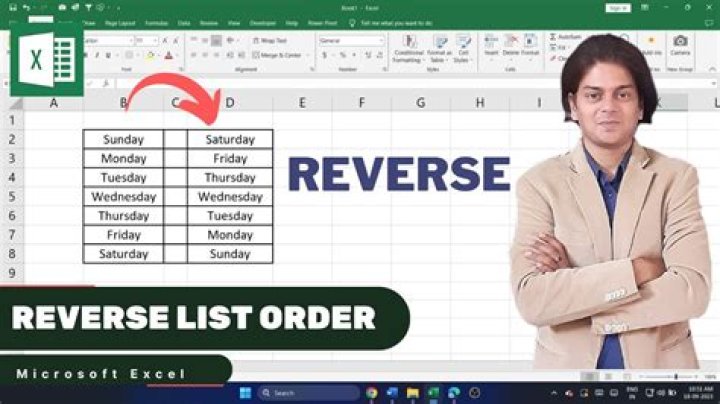
Task: Decrease cell indent
Action: point(231,55)
